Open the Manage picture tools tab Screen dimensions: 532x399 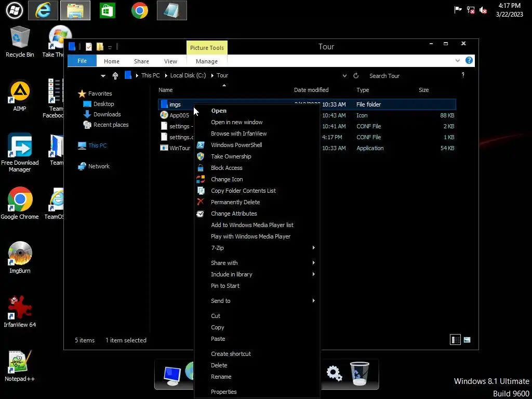pos(207,61)
